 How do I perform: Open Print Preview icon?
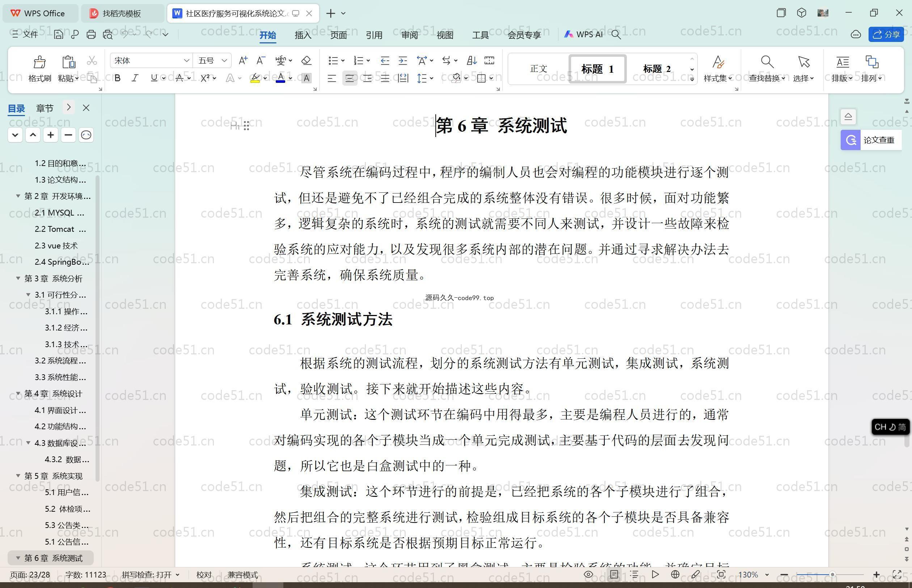pyautogui.click(x=108, y=35)
